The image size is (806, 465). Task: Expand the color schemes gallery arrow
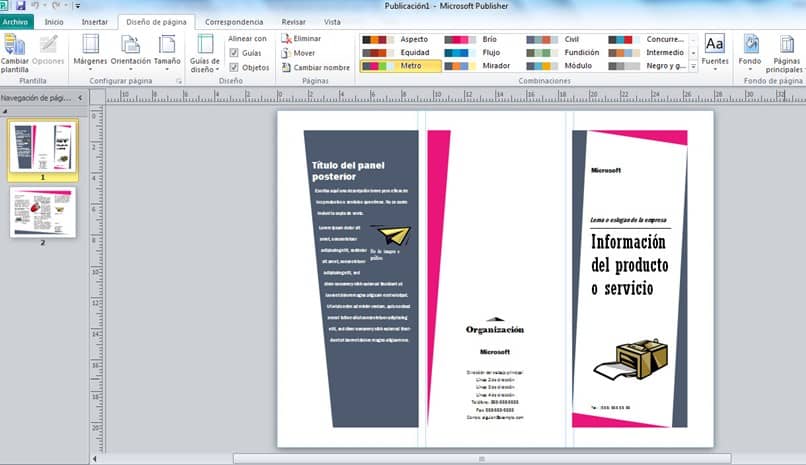[693, 66]
